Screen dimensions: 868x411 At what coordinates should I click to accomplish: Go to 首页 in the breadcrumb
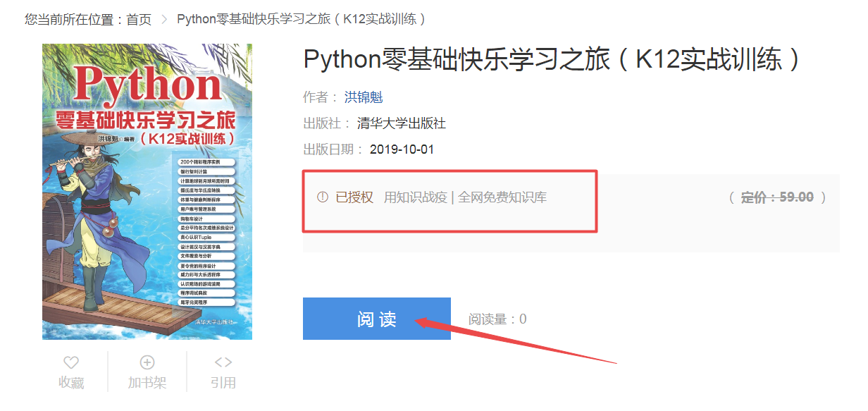(x=139, y=19)
